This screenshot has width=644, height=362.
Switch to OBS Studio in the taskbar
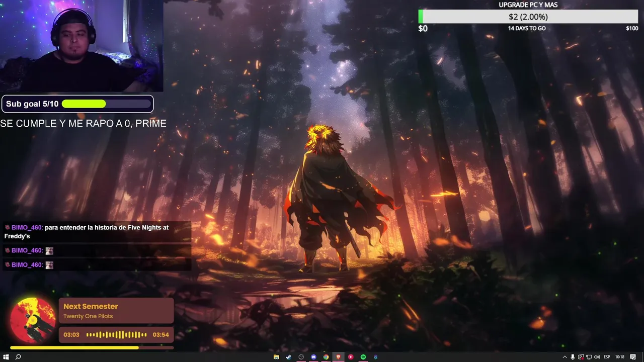click(301, 357)
